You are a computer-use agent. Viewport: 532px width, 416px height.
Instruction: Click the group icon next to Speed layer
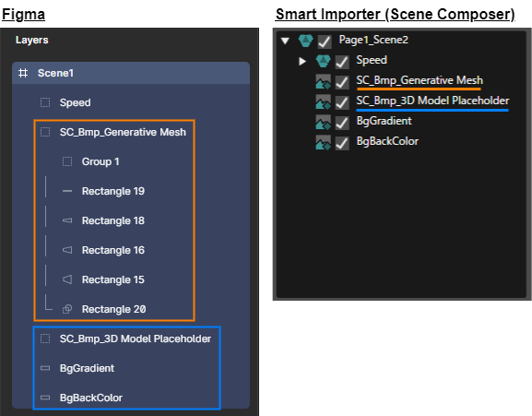pos(45,102)
